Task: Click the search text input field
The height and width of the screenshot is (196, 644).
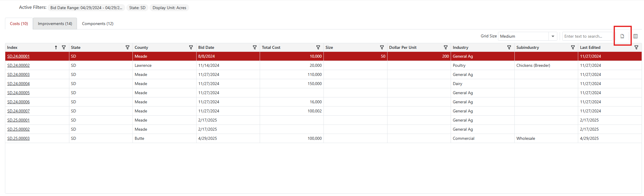Action: click(x=587, y=36)
